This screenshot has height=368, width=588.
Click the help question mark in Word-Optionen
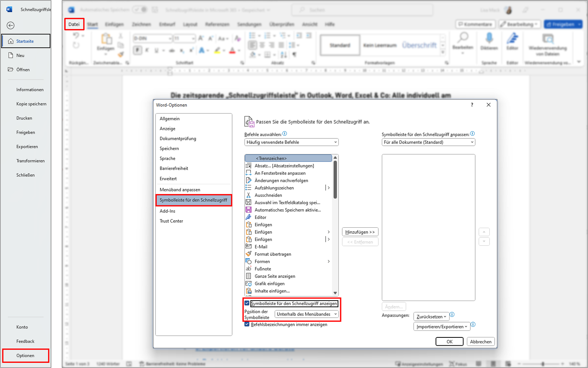click(472, 105)
